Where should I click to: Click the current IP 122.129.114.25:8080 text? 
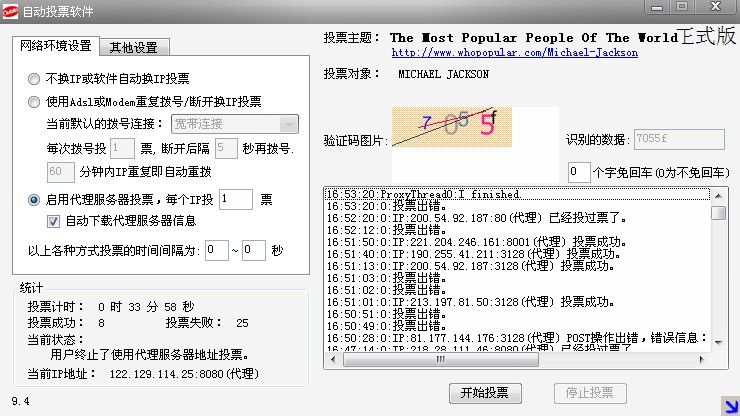pos(184,374)
